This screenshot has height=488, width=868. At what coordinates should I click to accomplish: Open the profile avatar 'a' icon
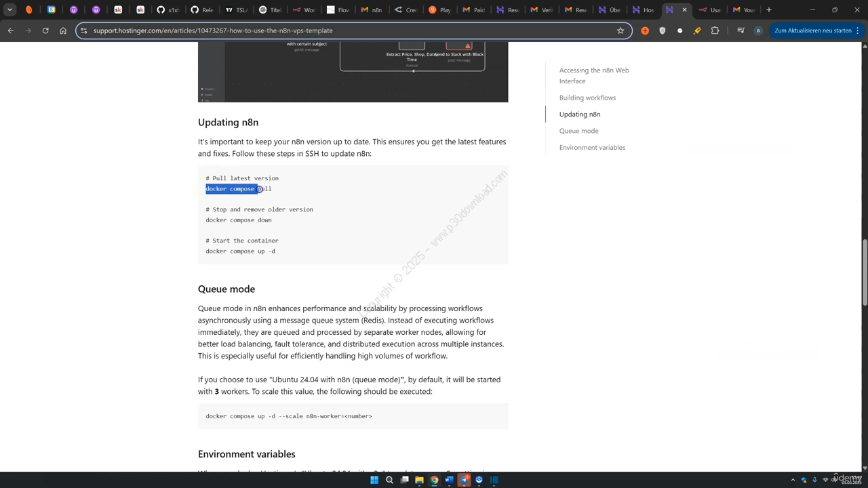(x=758, y=30)
